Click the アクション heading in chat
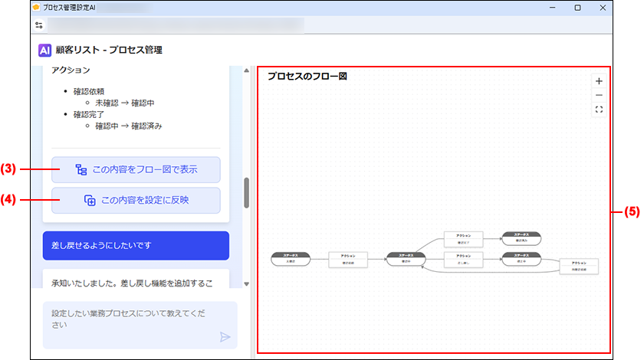Screen dimensions: 644x360 (x=71, y=70)
